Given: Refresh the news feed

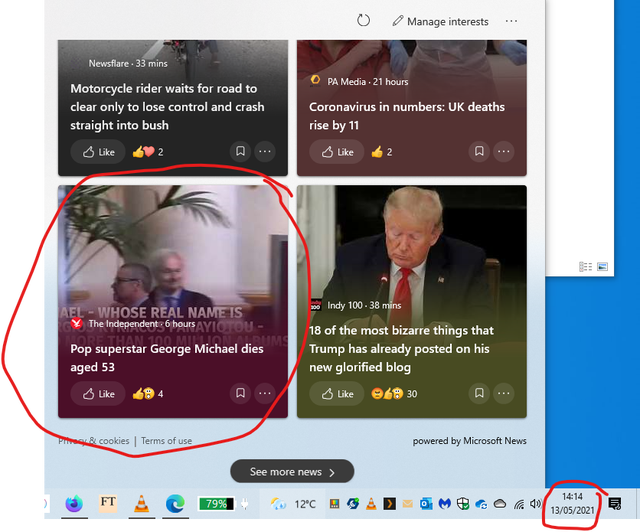Looking at the screenshot, I should click(x=363, y=20).
